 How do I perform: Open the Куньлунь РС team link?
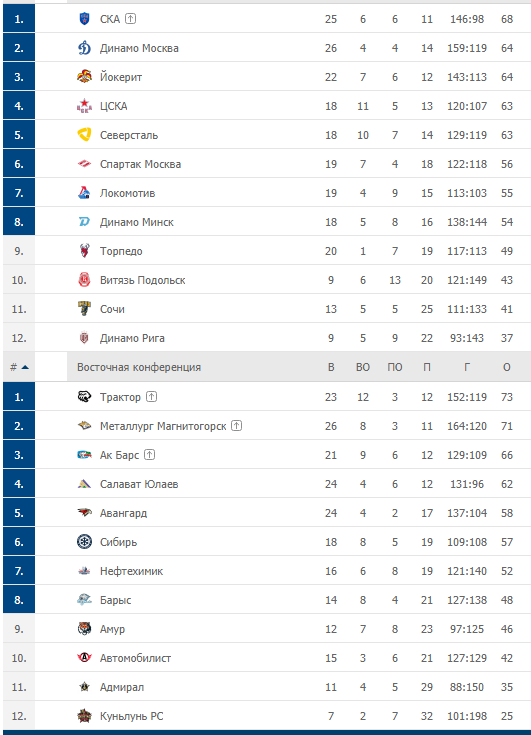click(132, 716)
